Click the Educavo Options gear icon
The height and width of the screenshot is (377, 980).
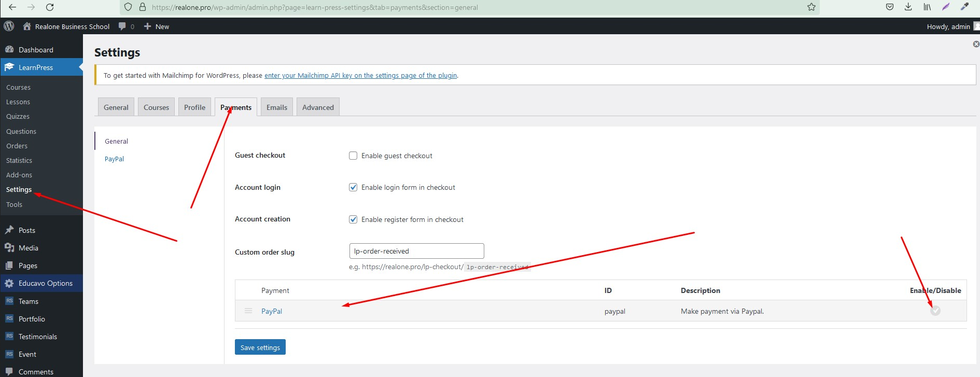coord(9,283)
